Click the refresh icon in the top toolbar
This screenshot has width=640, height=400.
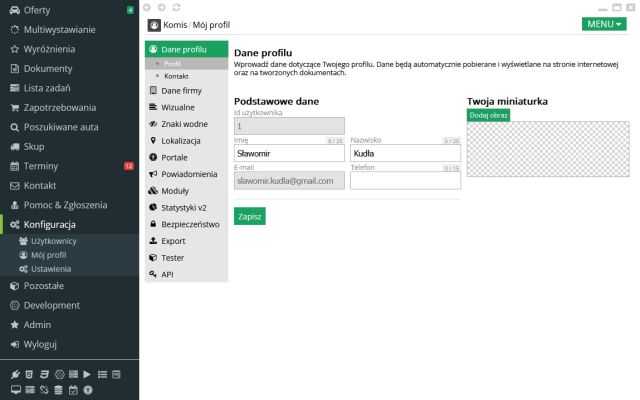point(176,7)
